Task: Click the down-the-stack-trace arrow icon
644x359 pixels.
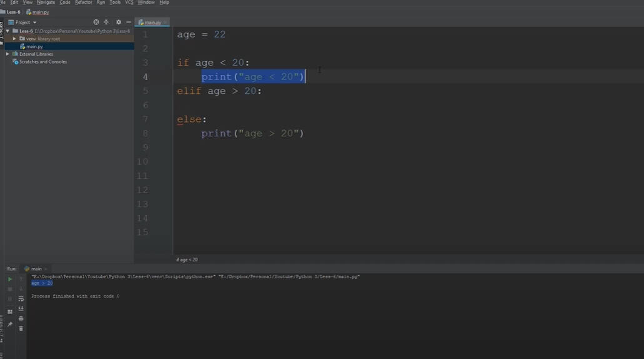Action: click(x=21, y=289)
